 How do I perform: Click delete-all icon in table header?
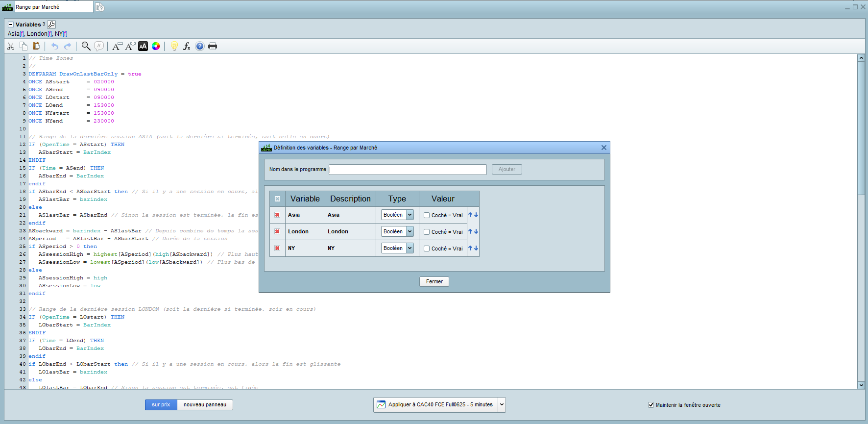[277, 199]
